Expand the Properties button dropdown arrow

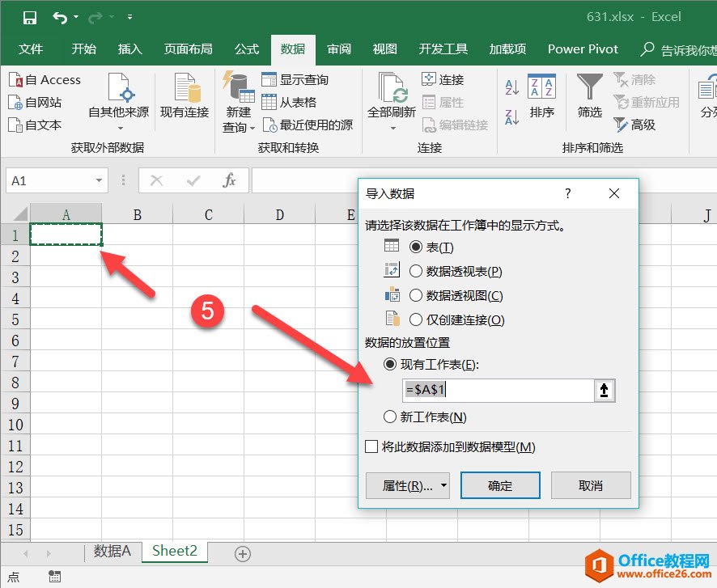coord(443,486)
